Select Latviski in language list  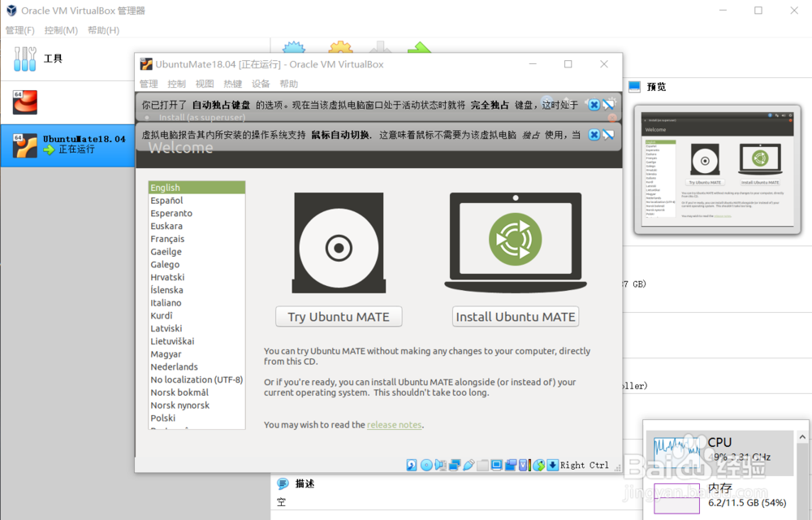tap(197, 328)
